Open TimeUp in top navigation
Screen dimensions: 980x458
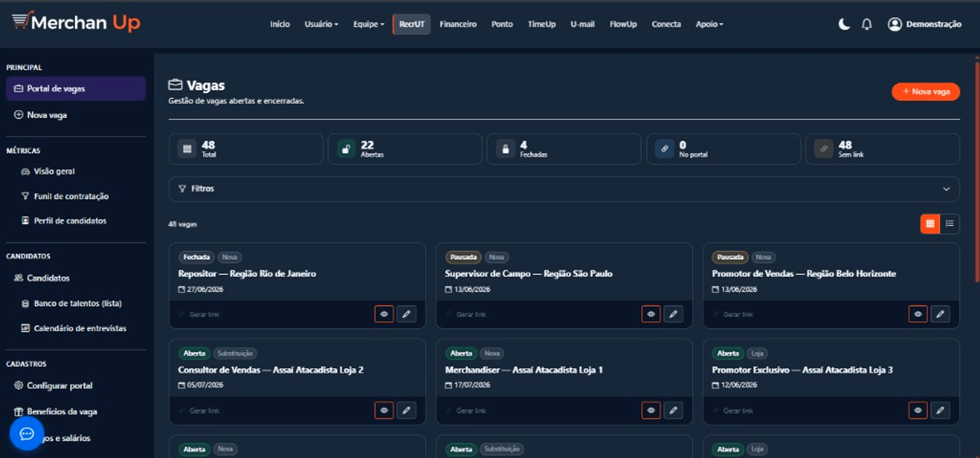tap(541, 24)
